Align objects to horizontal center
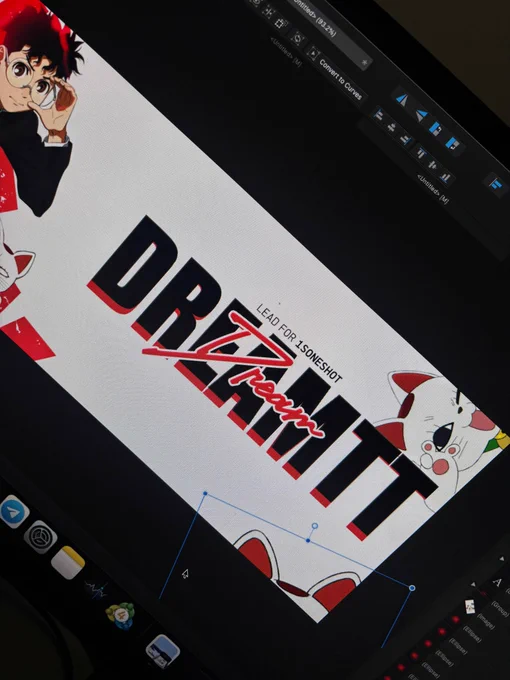510x680 pixels. 392,127
